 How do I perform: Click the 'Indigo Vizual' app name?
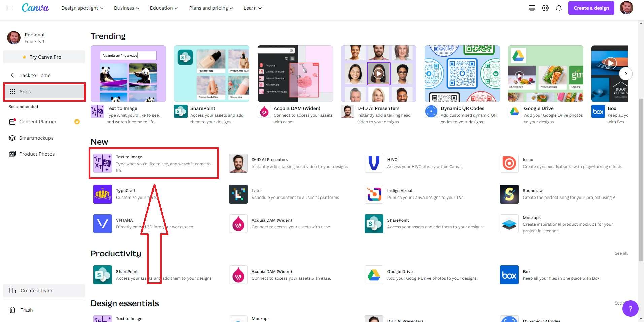400,191
